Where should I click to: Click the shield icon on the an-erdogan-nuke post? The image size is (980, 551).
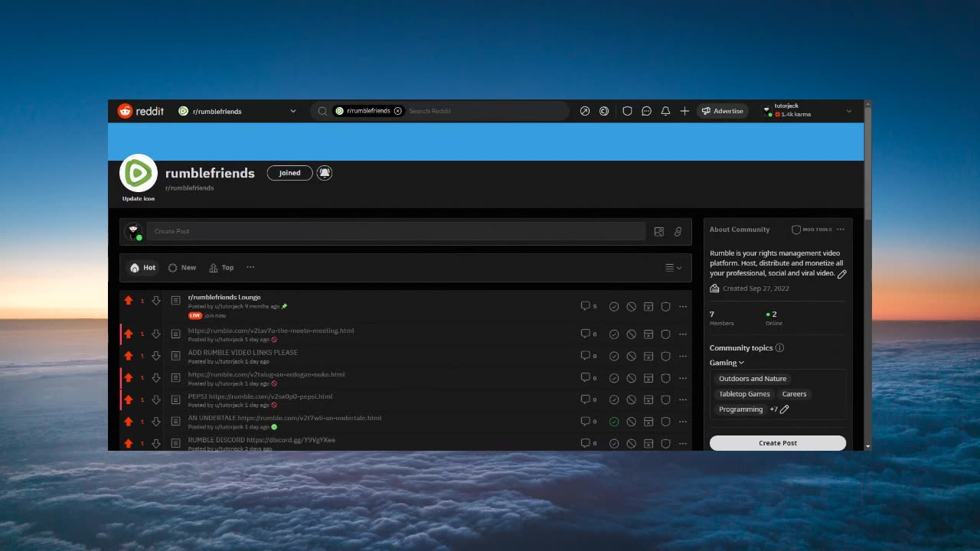coord(665,378)
